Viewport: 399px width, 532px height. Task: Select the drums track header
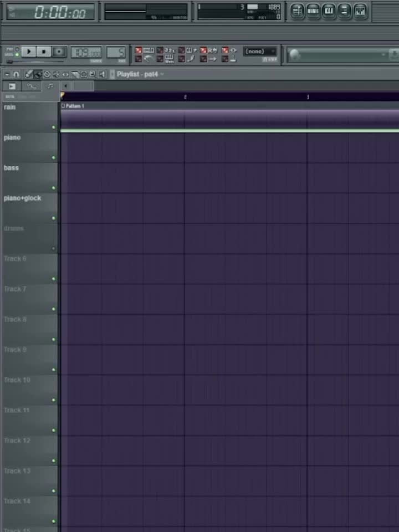(x=30, y=238)
